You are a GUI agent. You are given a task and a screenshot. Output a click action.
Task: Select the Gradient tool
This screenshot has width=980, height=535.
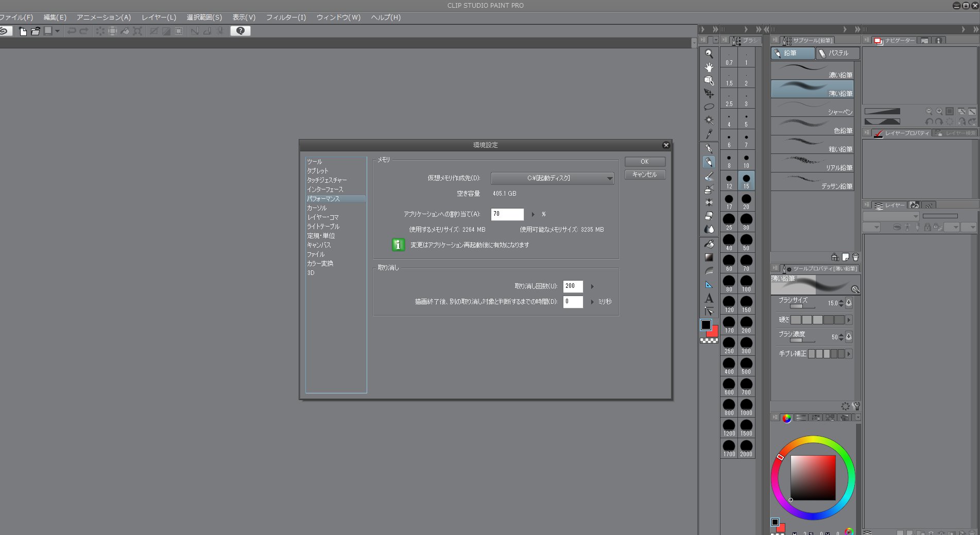coord(709,257)
